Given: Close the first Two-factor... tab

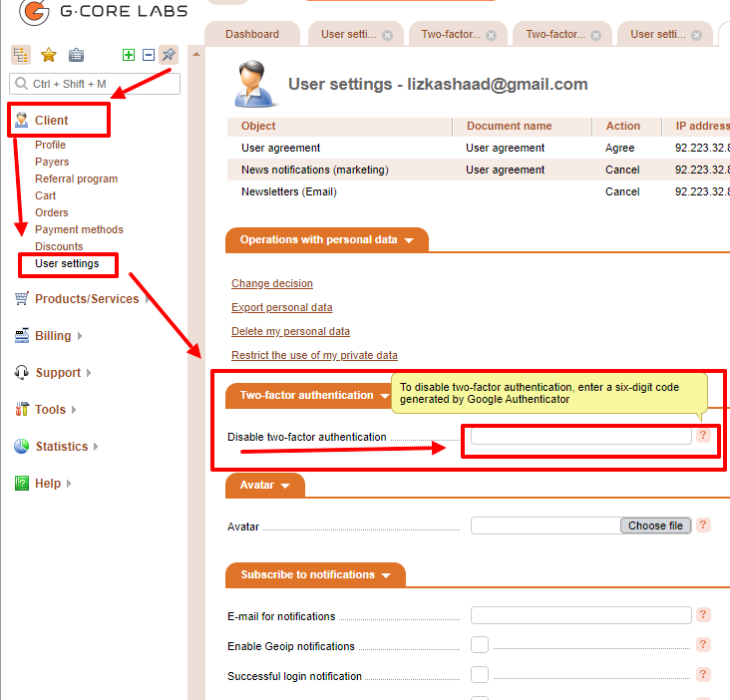Looking at the screenshot, I should (x=492, y=35).
